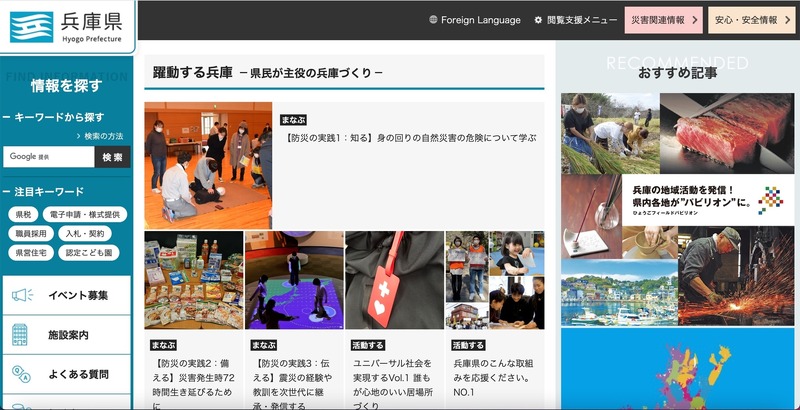800x410 pixels.
Task: Open the emergency food supplies thumbnail
Action: (194, 280)
